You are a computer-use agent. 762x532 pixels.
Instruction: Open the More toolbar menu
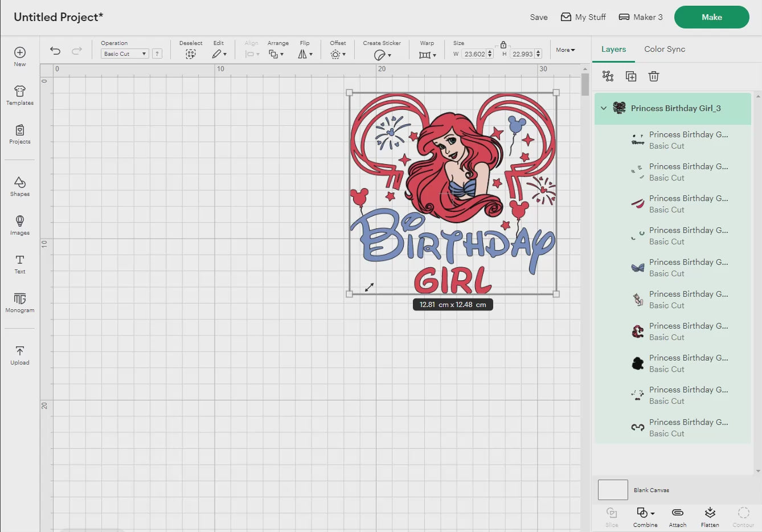pos(566,50)
